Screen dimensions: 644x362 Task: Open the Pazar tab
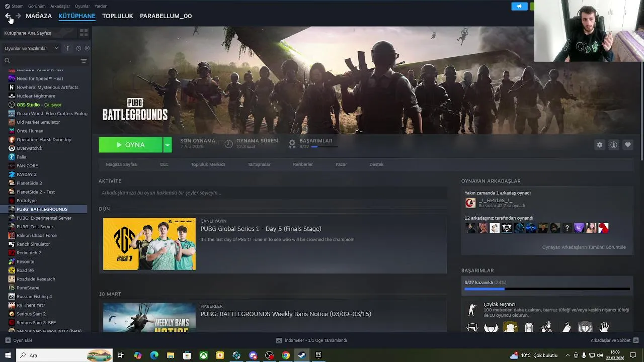click(341, 164)
